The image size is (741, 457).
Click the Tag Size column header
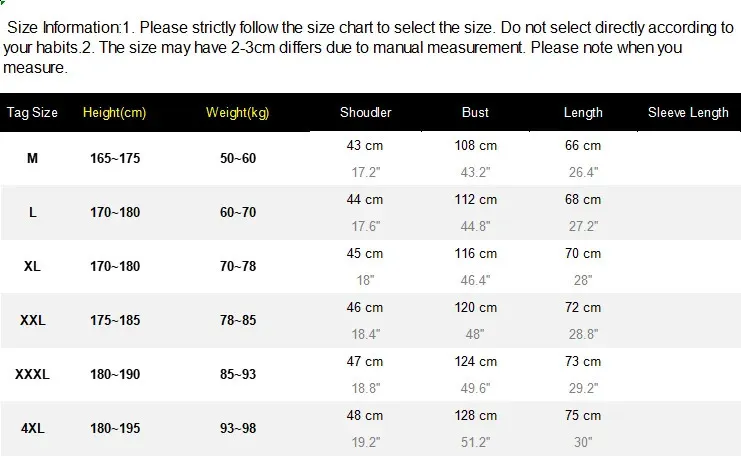32,112
